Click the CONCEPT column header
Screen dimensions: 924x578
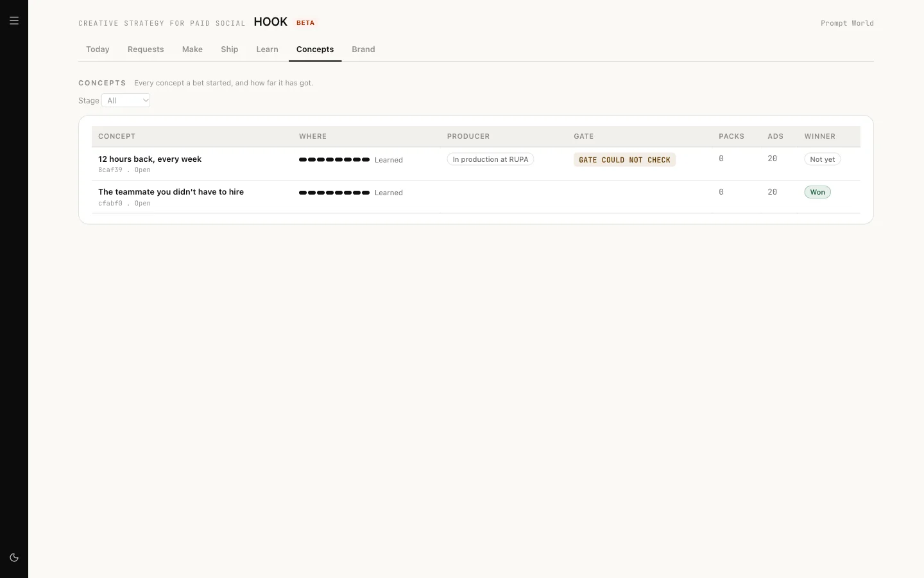point(117,136)
